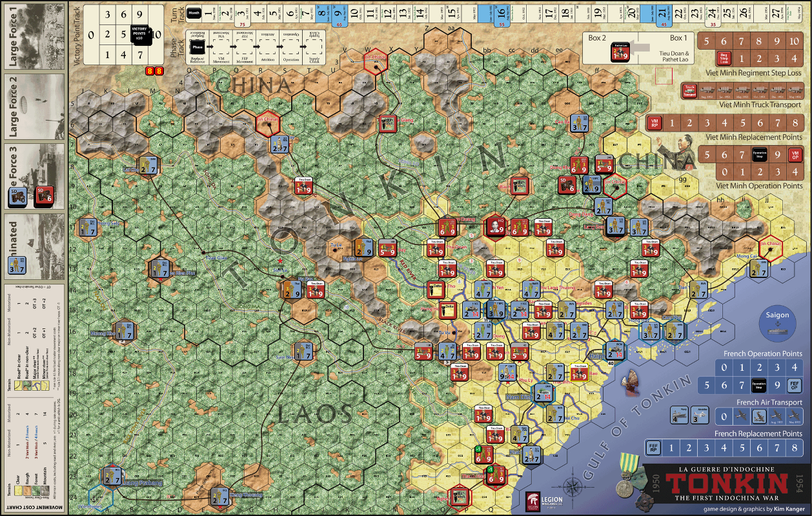Click the [in China] hex beside Mong Cai
The height and width of the screenshot is (516, 812).
coord(770,248)
